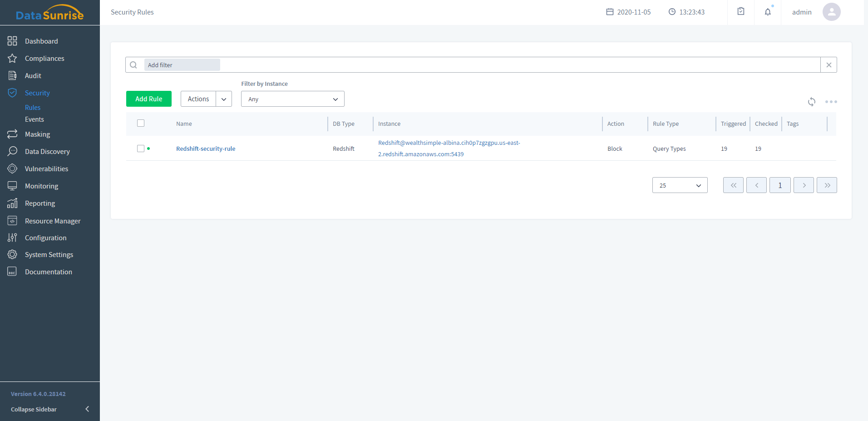Click the Add filter input field

click(x=182, y=65)
